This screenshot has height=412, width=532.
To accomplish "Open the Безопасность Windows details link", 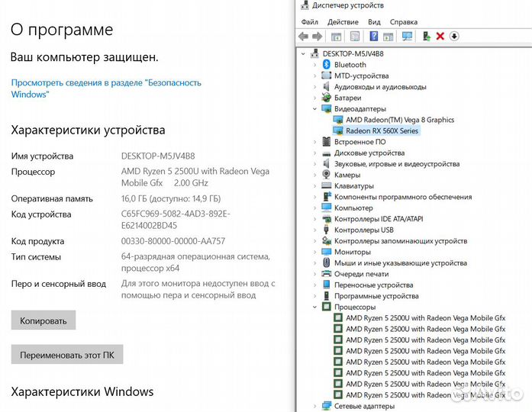I will pyautogui.click(x=106, y=89).
